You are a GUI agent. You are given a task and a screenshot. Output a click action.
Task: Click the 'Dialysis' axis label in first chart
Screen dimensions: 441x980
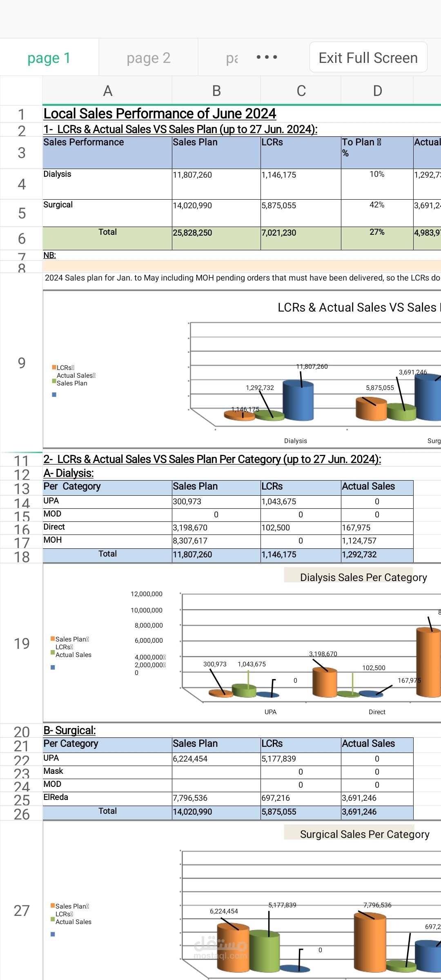pos(296,441)
